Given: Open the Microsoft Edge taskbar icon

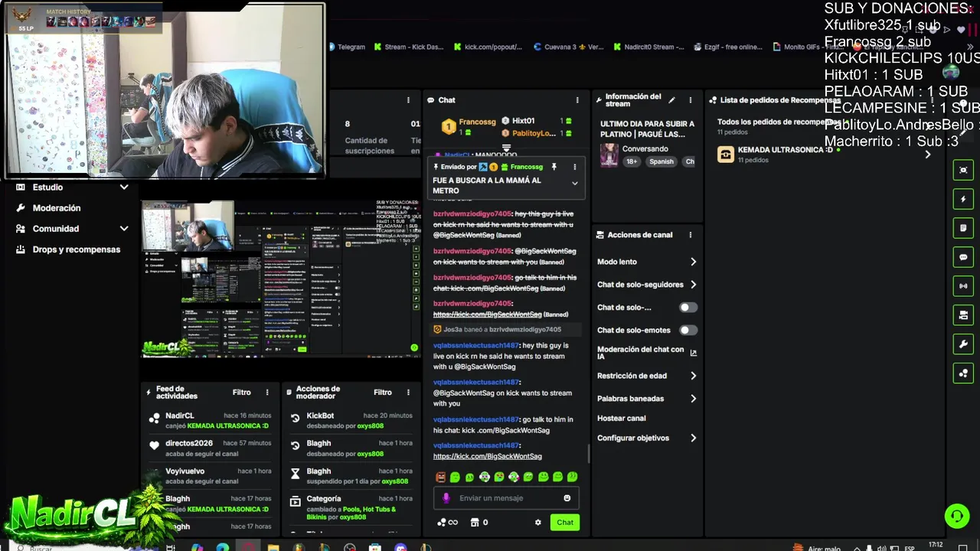Looking at the screenshot, I should click(222, 547).
